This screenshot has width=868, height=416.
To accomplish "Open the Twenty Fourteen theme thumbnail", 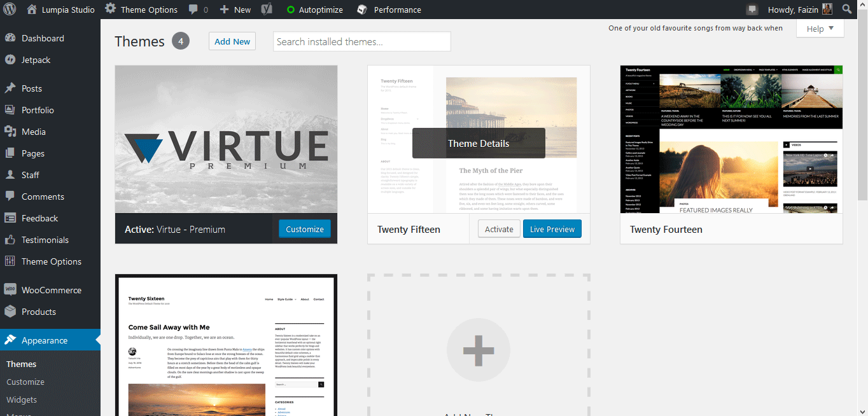I will [731, 139].
